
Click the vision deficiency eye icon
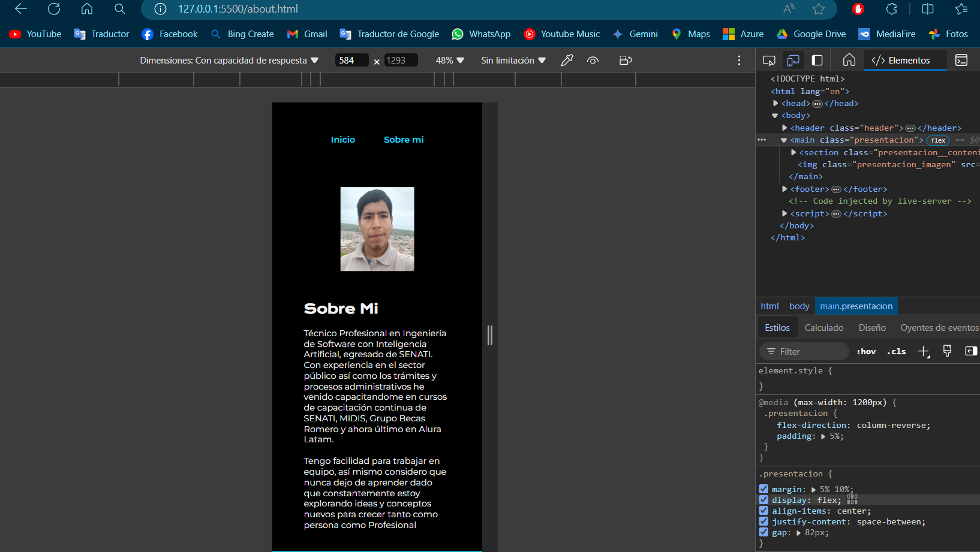pyautogui.click(x=593, y=61)
